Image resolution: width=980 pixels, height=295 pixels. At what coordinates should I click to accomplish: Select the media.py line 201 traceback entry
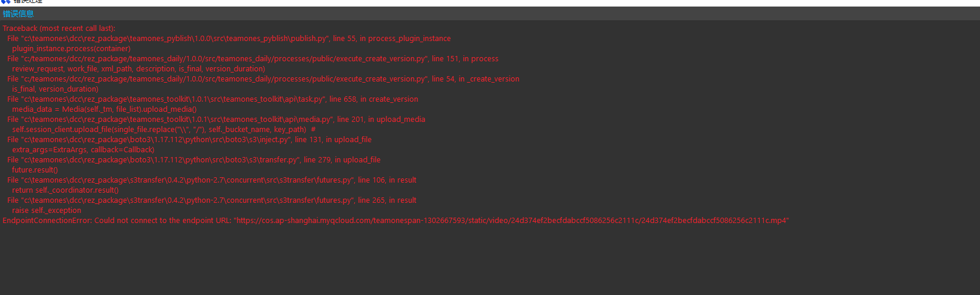click(x=216, y=120)
